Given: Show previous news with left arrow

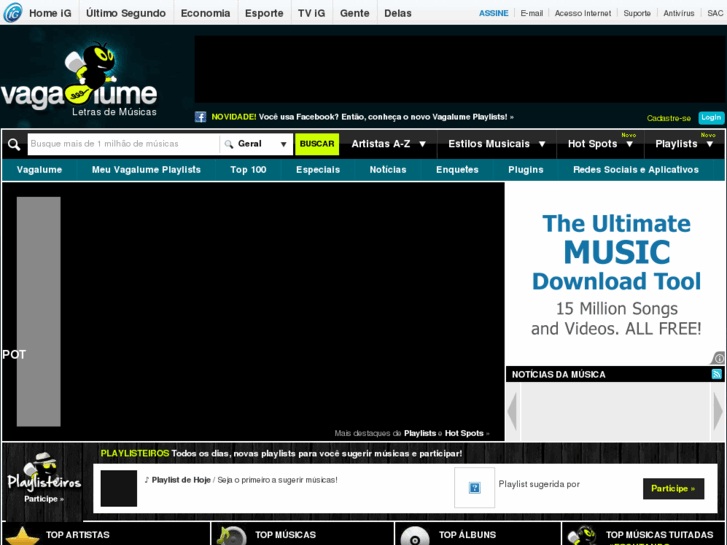Looking at the screenshot, I should pos(512,410).
